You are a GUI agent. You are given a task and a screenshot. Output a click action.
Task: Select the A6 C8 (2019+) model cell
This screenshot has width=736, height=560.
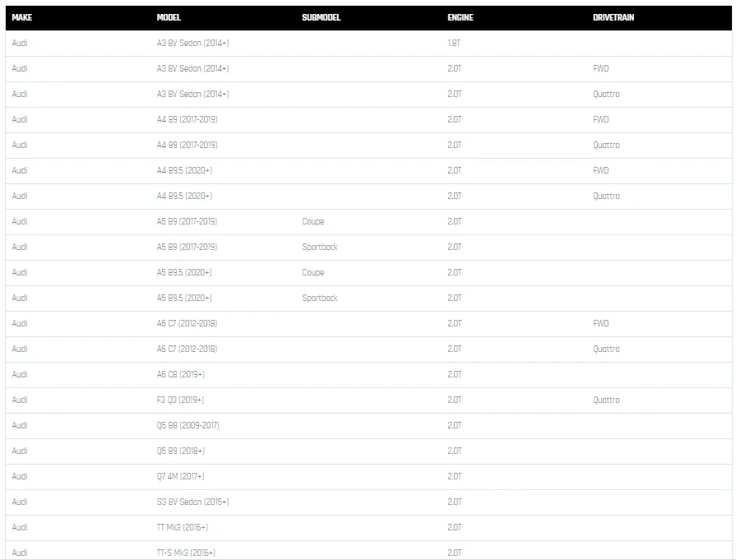[x=180, y=374]
